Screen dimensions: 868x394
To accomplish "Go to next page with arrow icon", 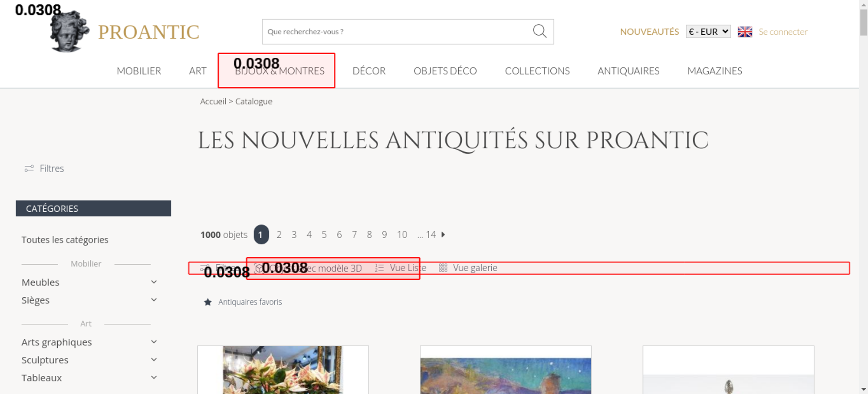I will pos(443,235).
